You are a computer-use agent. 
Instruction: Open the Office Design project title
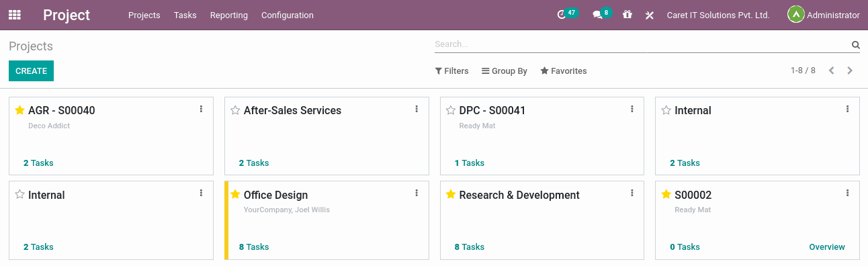tap(275, 195)
